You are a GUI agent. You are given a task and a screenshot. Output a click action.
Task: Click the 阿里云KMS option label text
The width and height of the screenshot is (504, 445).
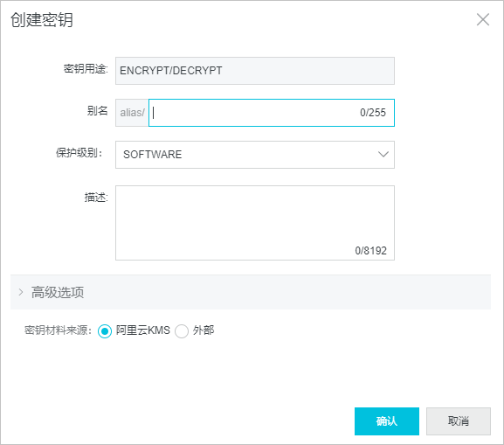[x=143, y=330]
